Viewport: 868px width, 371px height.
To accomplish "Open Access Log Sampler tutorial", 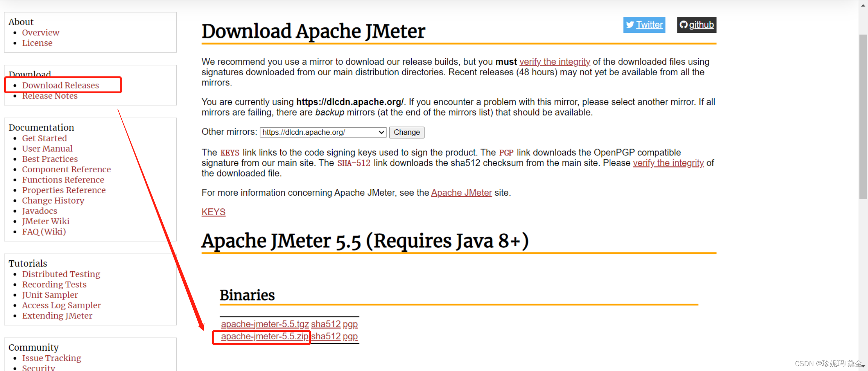I will tap(61, 306).
